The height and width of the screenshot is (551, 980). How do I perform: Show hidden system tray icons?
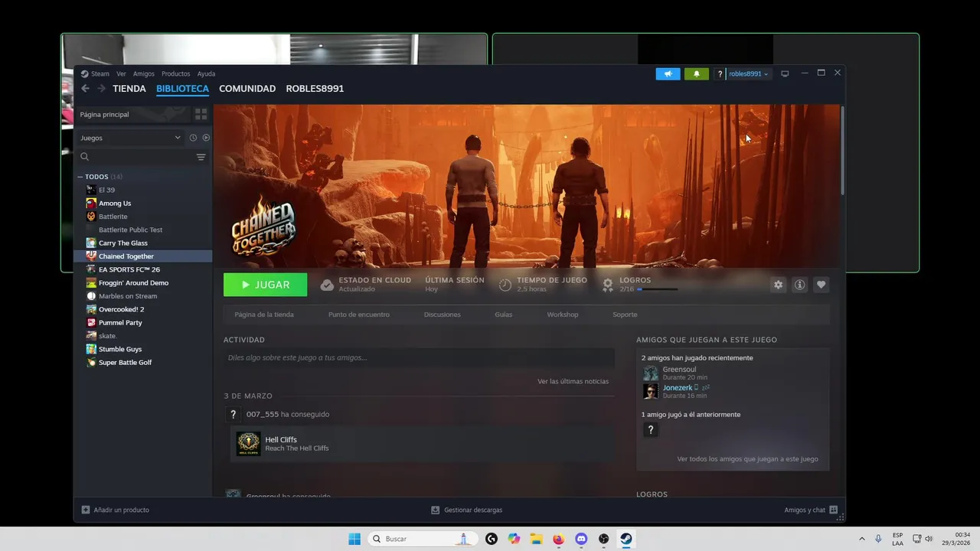[862, 539]
